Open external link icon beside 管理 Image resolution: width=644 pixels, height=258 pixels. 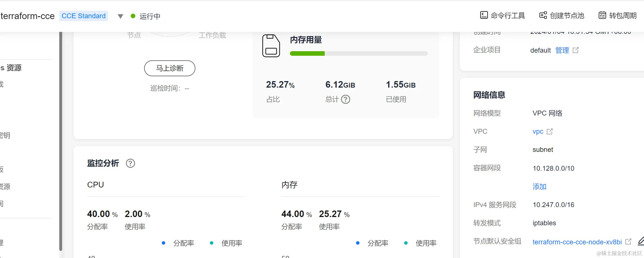tap(576, 50)
